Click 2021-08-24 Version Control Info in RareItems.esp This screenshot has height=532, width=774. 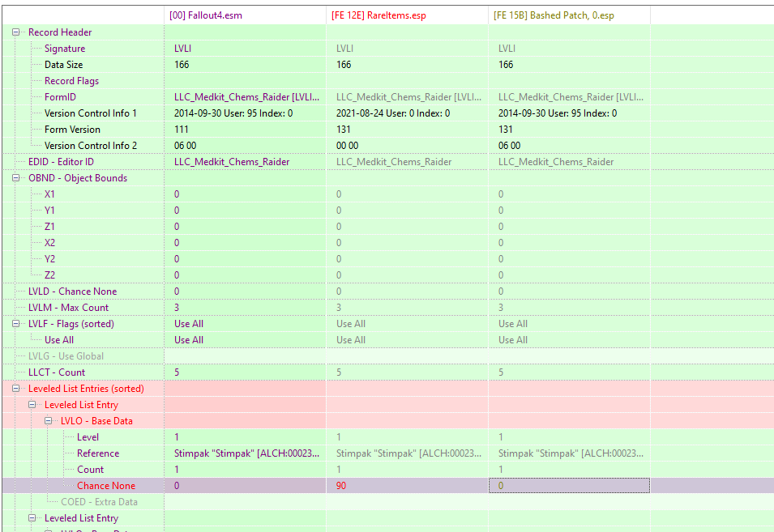tap(393, 113)
